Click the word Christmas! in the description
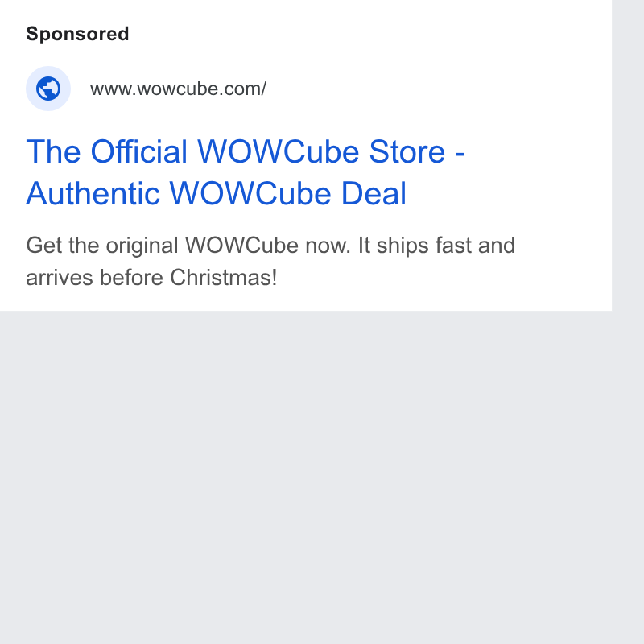Image resolution: width=644 pixels, height=644 pixels. (224, 277)
